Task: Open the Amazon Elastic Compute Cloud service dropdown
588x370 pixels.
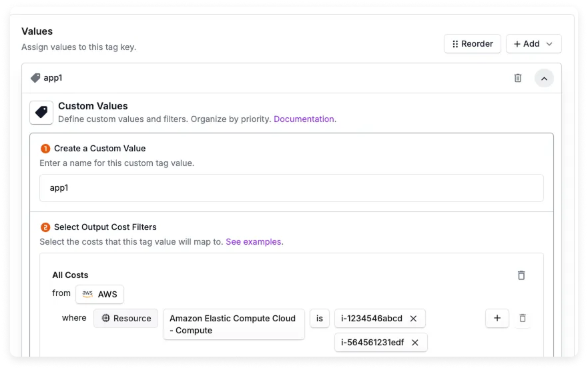Action: click(x=234, y=324)
